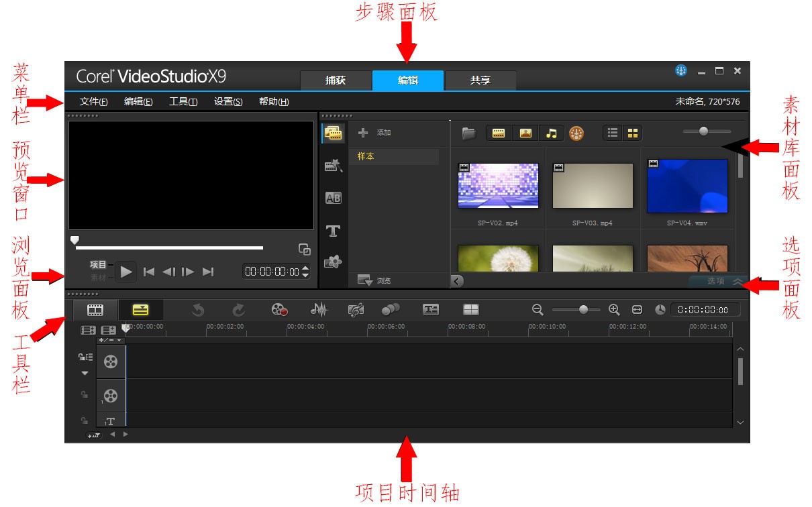Screen dimensions: 812x507
Task: Select 素材 (Clip) play mode
Action: (x=99, y=277)
